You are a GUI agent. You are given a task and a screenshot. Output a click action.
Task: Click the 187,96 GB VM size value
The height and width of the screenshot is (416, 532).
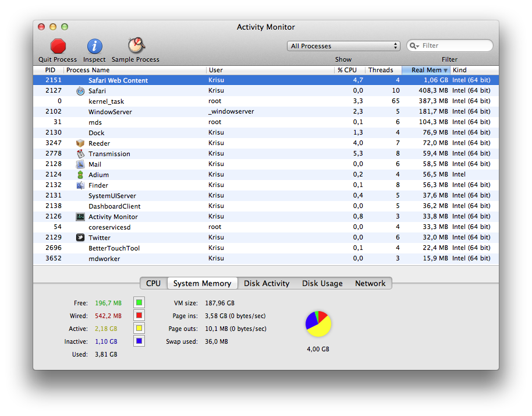point(219,303)
